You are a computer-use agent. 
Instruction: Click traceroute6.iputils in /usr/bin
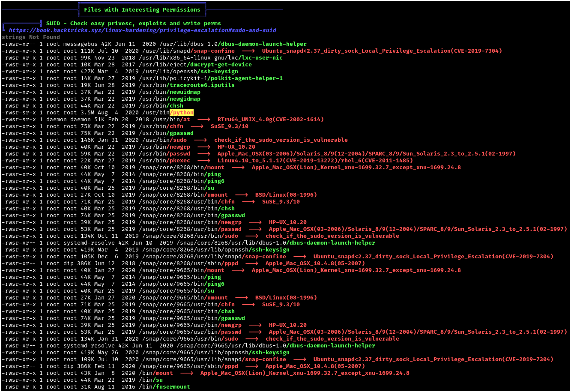pyautogui.click(x=202, y=85)
